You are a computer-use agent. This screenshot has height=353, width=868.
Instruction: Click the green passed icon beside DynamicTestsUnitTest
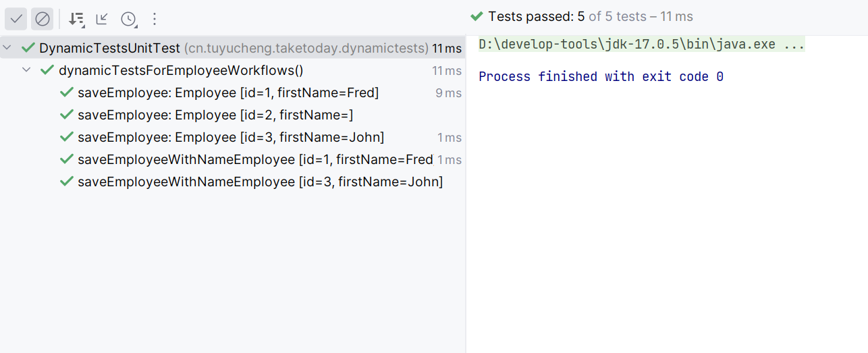tap(28, 48)
